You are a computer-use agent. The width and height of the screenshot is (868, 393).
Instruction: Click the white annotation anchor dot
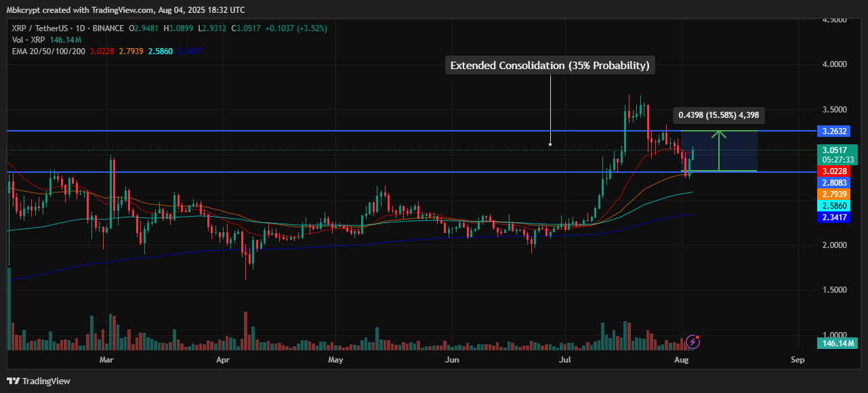pyautogui.click(x=550, y=144)
